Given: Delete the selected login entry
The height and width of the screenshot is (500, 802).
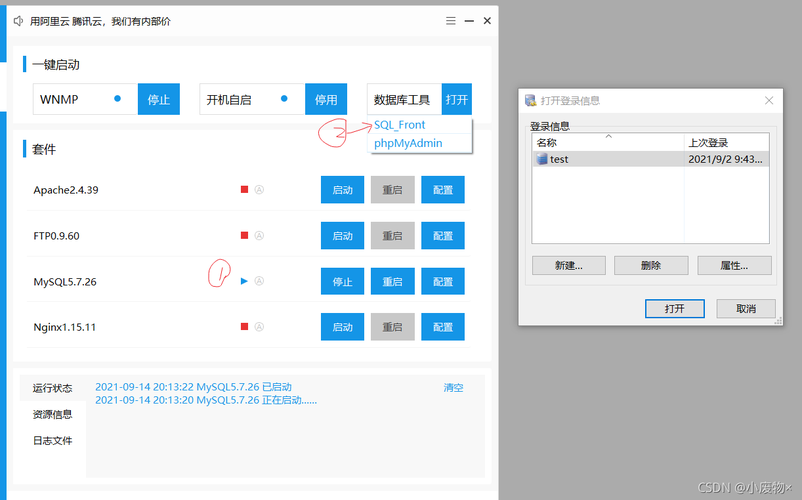Looking at the screenshot, I should coord(651,265).
